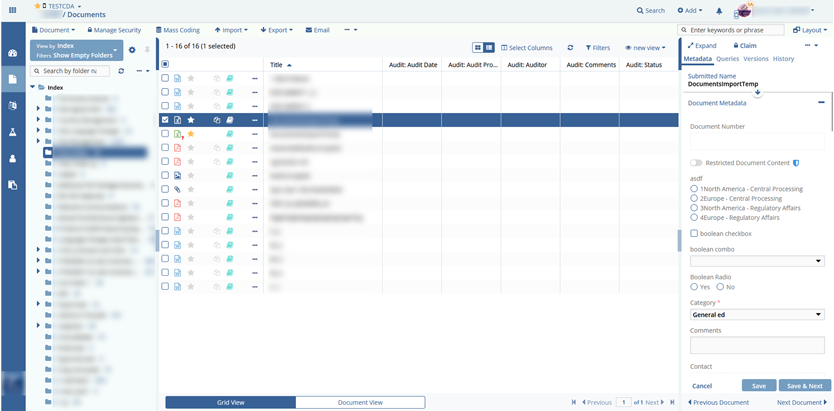The width and height of the screenshot is (834, 411).
Task: Open the notifications bell
Action: click(719, 10)
